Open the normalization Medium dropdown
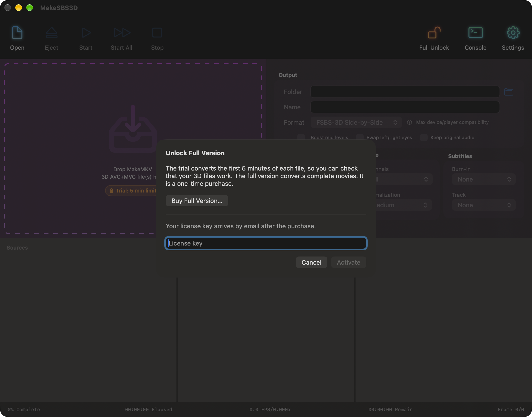532x417 pixels. pyautogui.click(x=403, y=205)
